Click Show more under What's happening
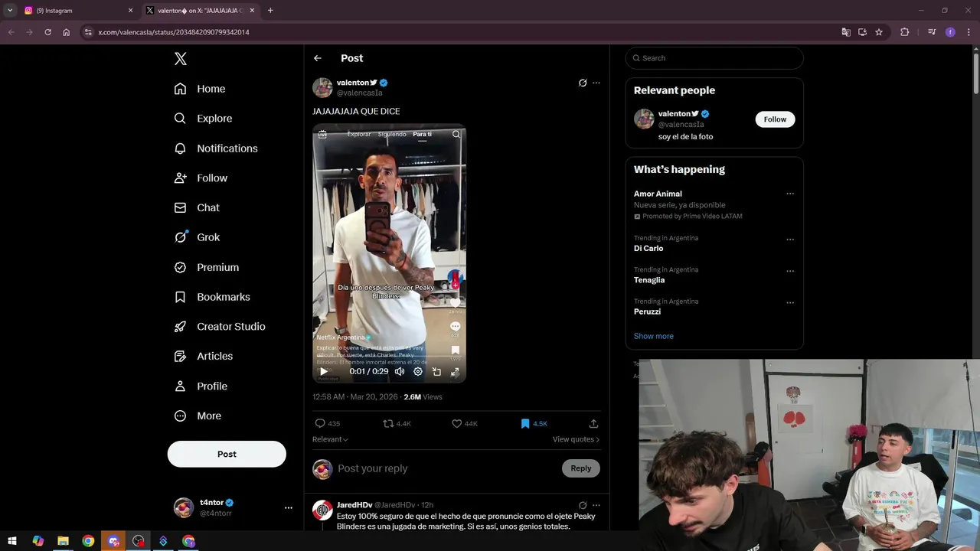The image size is (980, 551). 653,336
